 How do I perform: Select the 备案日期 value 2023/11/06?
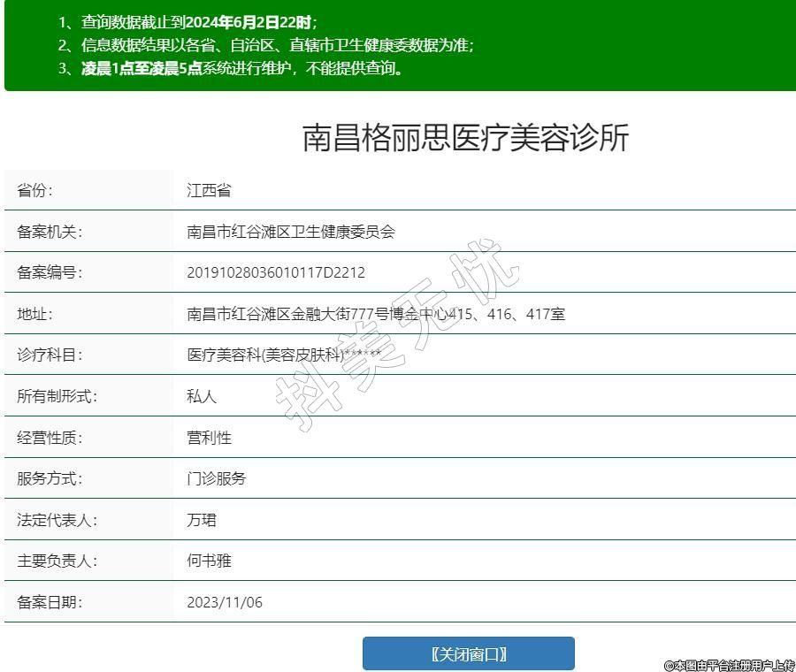pos(225,603)
